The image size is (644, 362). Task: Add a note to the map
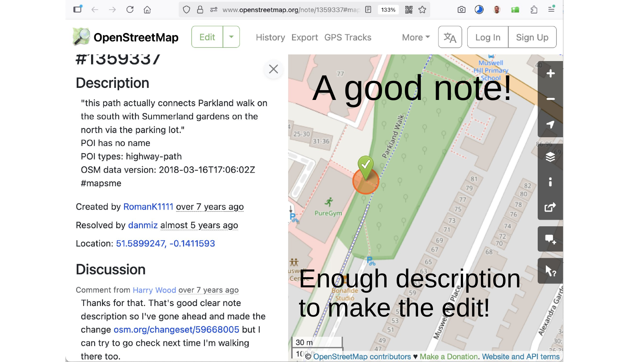tap(550, 239)
